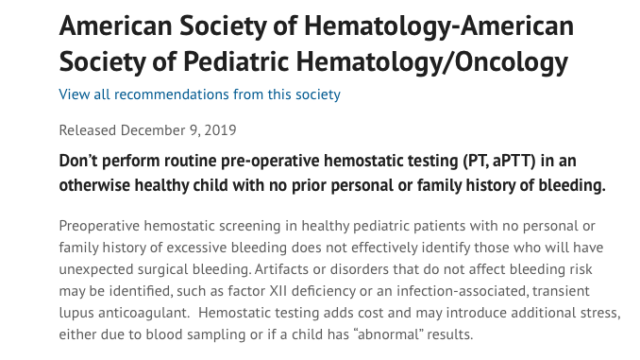Image resolution: width=640 pixels, height=360 pixels.
Task: Click paragraph line beginning 'family history of excessive bleeding'
Action: click(x=331, y=247)
